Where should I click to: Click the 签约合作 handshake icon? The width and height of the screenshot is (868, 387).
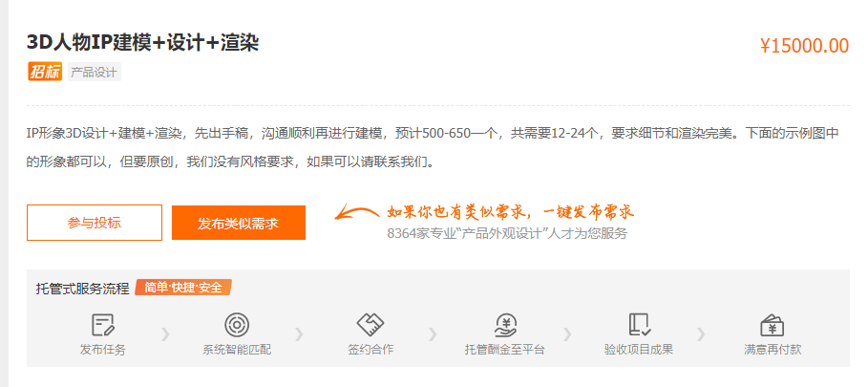tap(370, 325)
